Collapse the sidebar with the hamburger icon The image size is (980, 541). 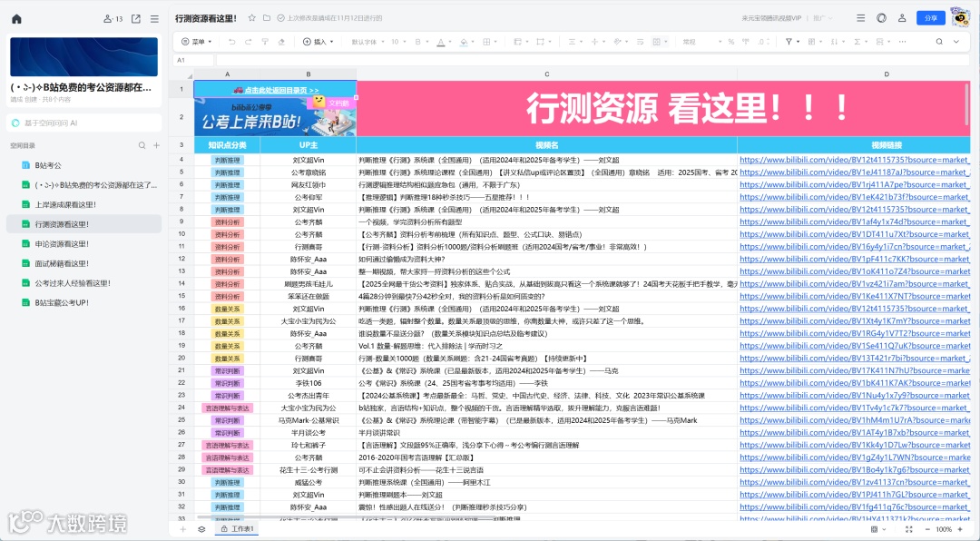[x=154, y=19]
